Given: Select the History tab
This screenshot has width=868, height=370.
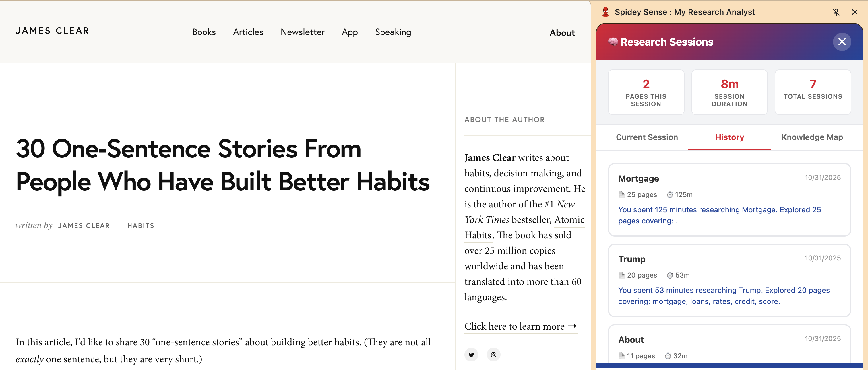Looking at the screenshot, I should [729, 137].
